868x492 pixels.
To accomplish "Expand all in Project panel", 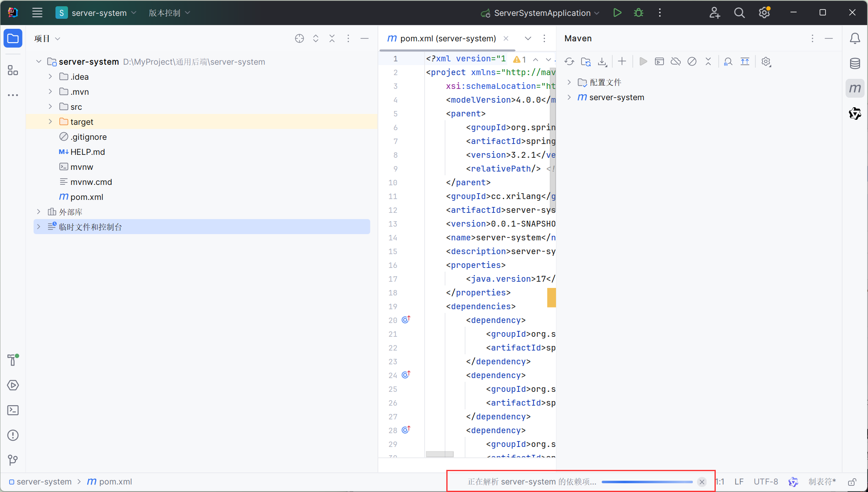I will 316,38.
